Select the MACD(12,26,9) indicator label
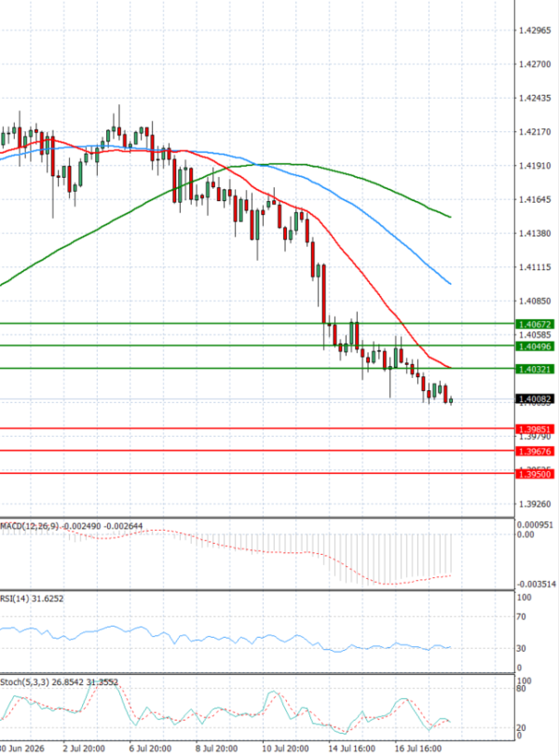 (31, 526)
